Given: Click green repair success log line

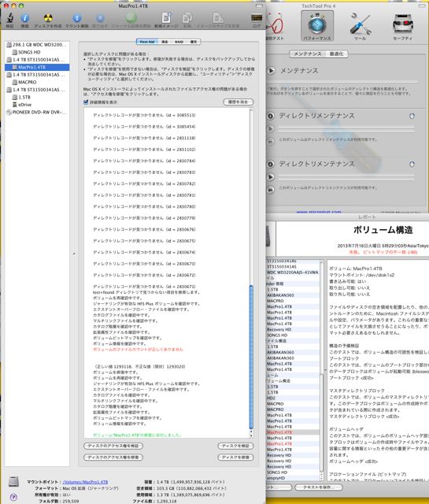Looking at the screenshot, I should coord(137,435).
